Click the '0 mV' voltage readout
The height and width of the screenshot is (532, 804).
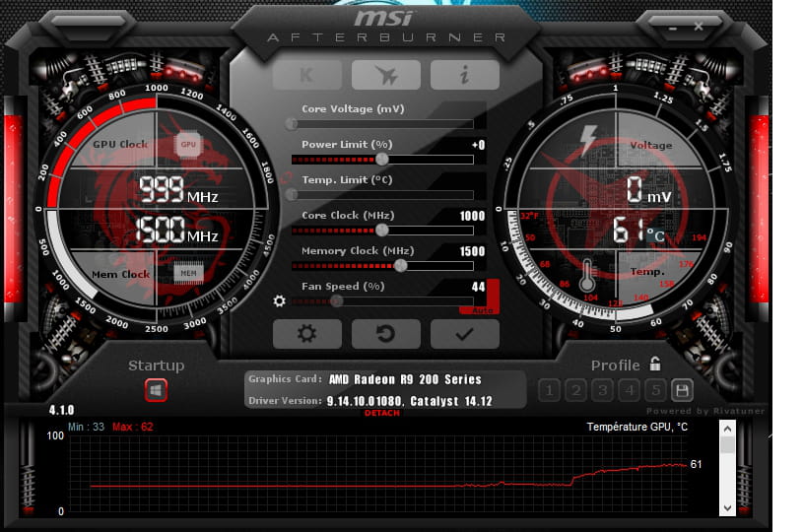(x=648, y=189)
